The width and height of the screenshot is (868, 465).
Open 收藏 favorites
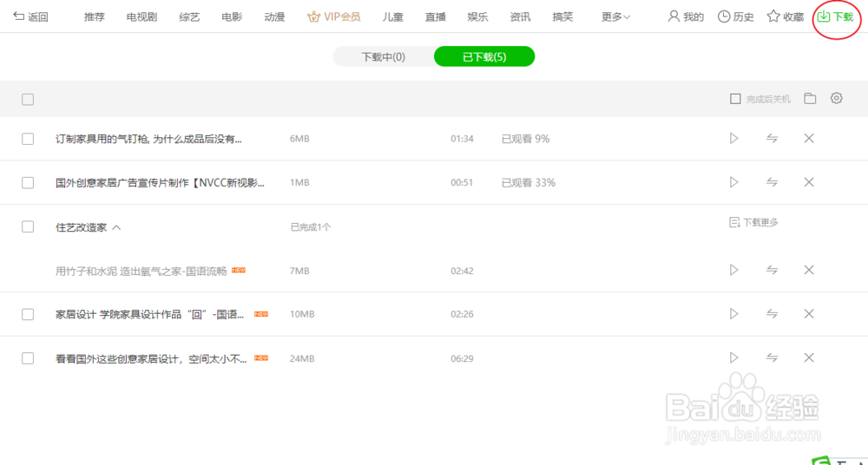pyautogui.click(x=785, y=16)
